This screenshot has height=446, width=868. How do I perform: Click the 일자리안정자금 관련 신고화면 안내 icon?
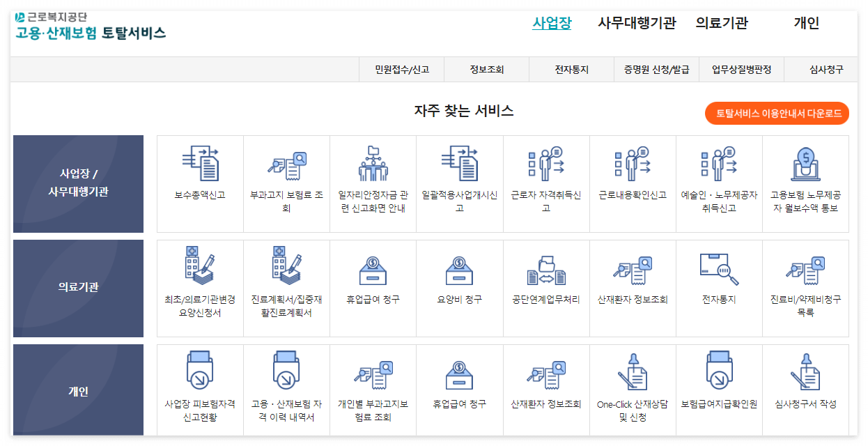pos(373,164)
